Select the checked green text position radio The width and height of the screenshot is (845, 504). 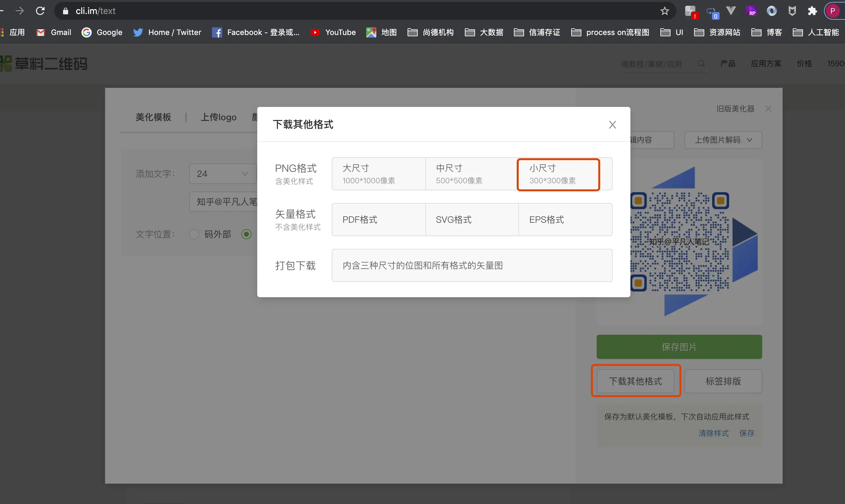coord(246,234)
